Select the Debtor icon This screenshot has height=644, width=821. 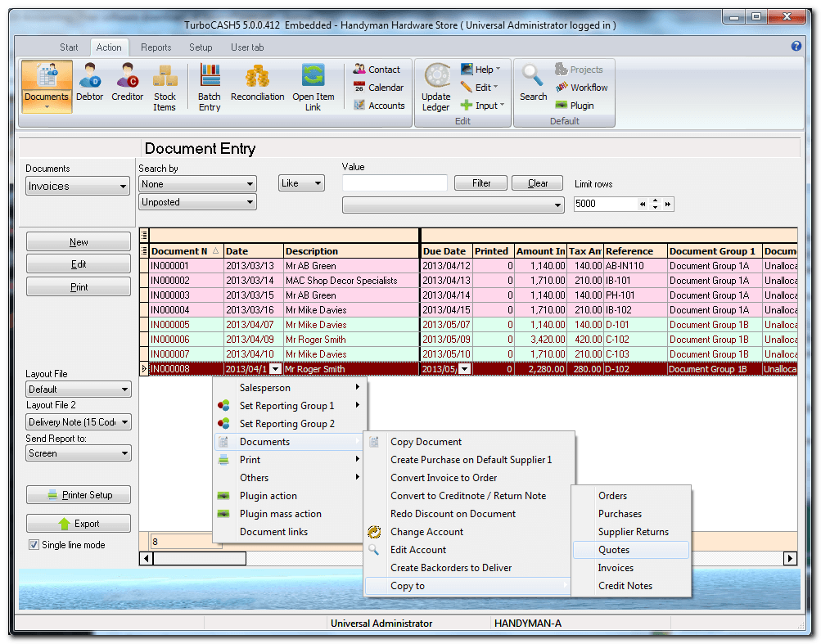[90, 85]
